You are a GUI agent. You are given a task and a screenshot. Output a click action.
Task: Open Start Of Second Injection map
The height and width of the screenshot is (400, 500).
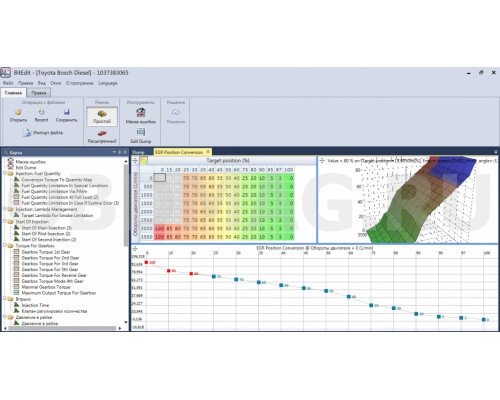(x=49, y=240)
